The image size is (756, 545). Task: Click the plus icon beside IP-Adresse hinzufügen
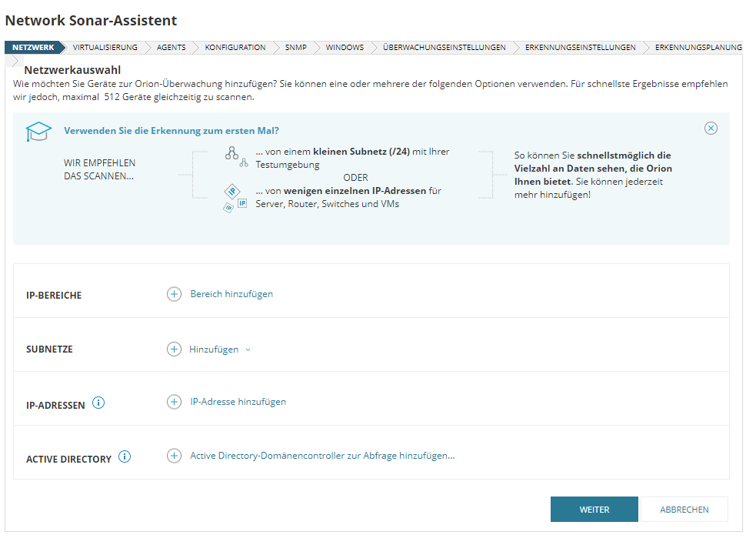[x=174, y=402]
